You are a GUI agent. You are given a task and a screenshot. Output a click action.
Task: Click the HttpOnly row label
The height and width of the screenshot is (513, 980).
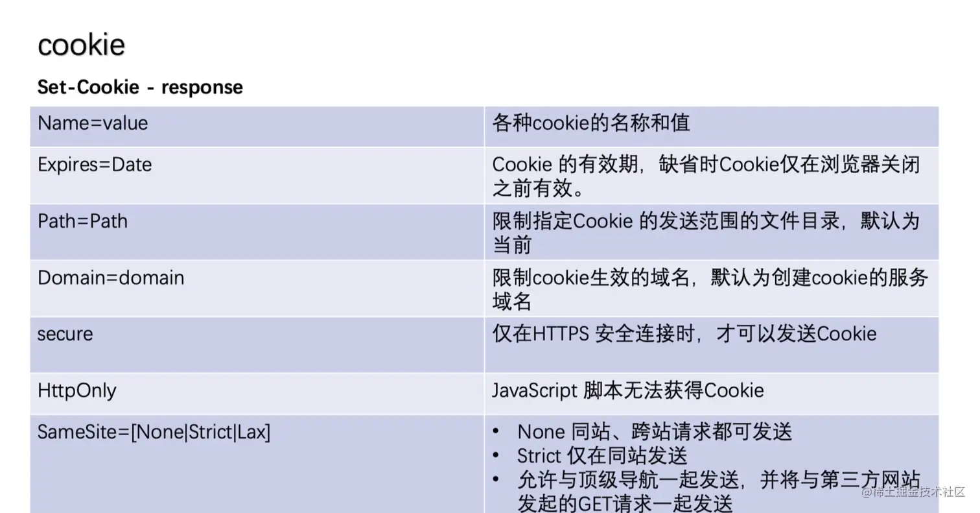[76, 390]
